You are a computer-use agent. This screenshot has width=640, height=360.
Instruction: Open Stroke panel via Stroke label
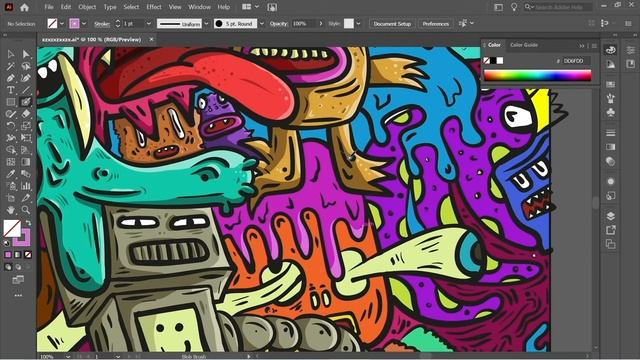[102, 24]
